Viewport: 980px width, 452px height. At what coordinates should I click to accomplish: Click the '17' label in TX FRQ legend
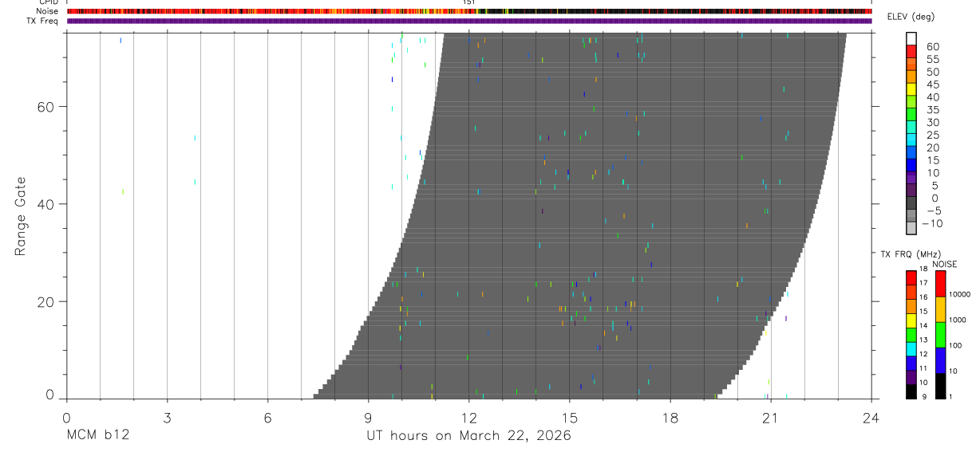click(x=923, y=283)
